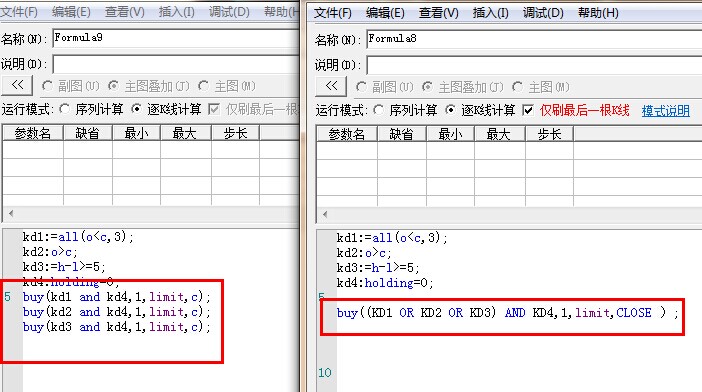Click code line 'kd2:o>c;' in Formula9 editor

[50, 252]
